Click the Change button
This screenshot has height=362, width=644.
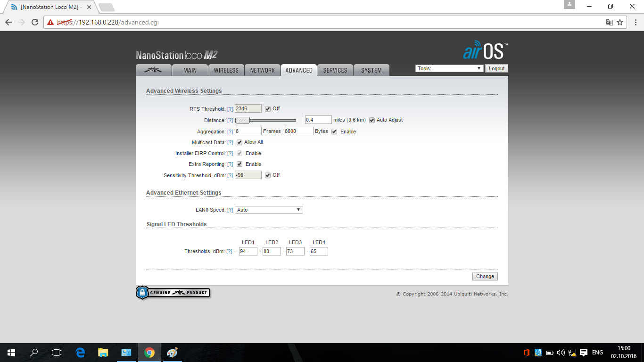[485, 276]
